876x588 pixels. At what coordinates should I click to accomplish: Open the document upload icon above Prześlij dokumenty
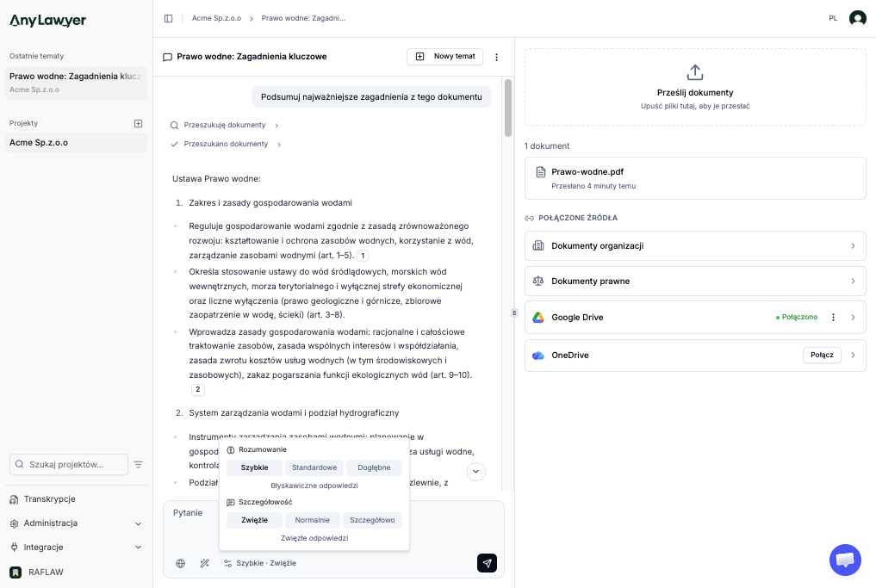[x=694, y=72]
